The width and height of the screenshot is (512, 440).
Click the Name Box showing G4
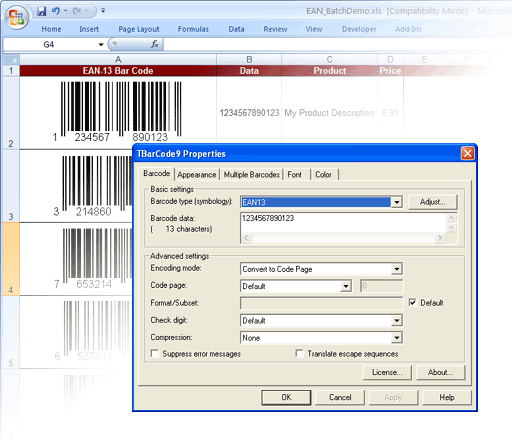49,44
